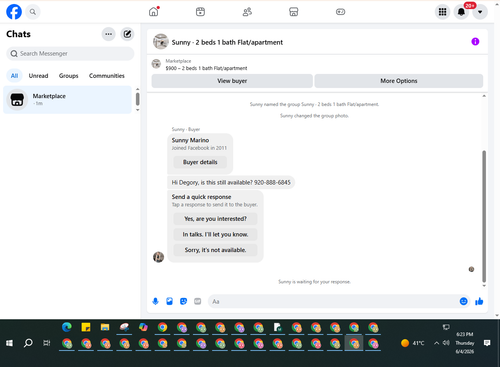Open the Windows Start button
The height and width of the screenshot is (367, 500).
[x=9, y=343]
